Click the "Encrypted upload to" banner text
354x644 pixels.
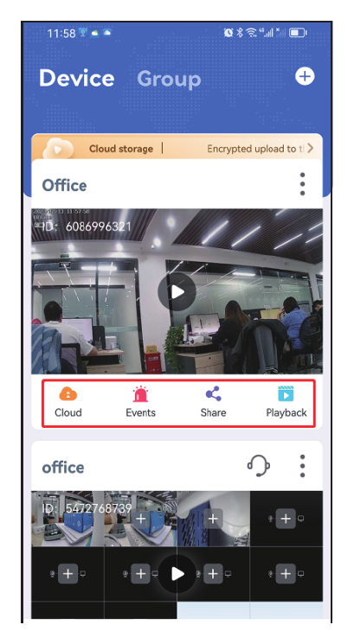coord(252,149)
